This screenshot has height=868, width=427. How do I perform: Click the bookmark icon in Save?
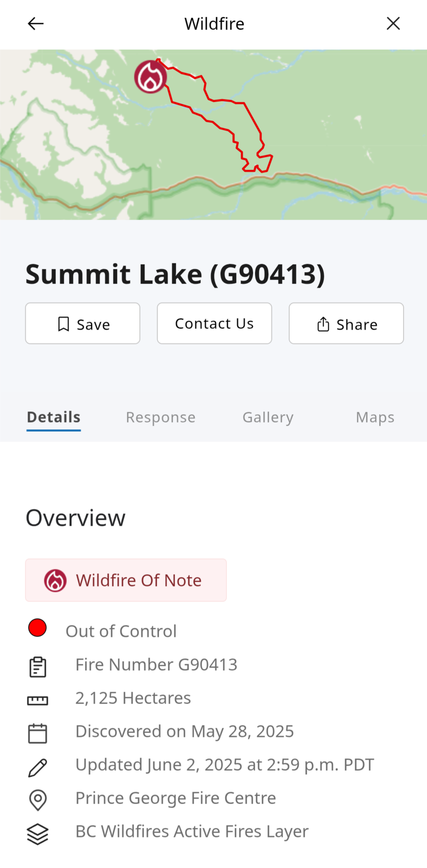pos(63,324)
